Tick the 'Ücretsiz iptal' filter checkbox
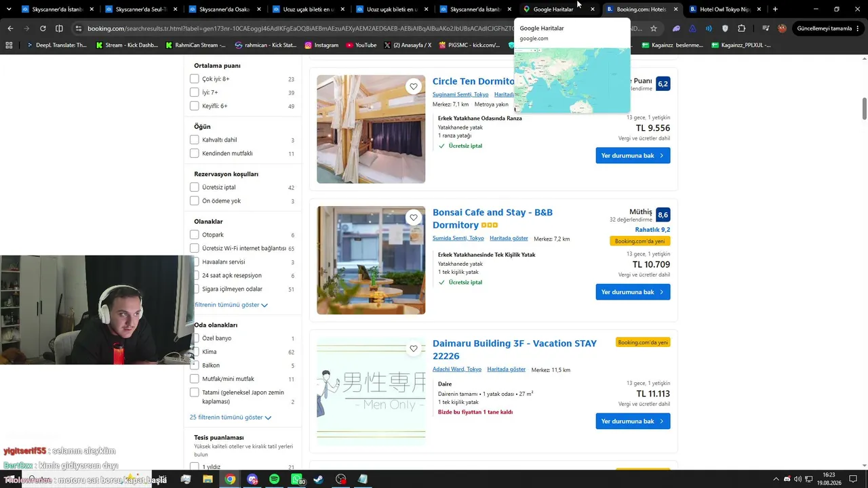The height and width of the screenshot is (488, 868). pyautogui.click(x=195, y=187)
